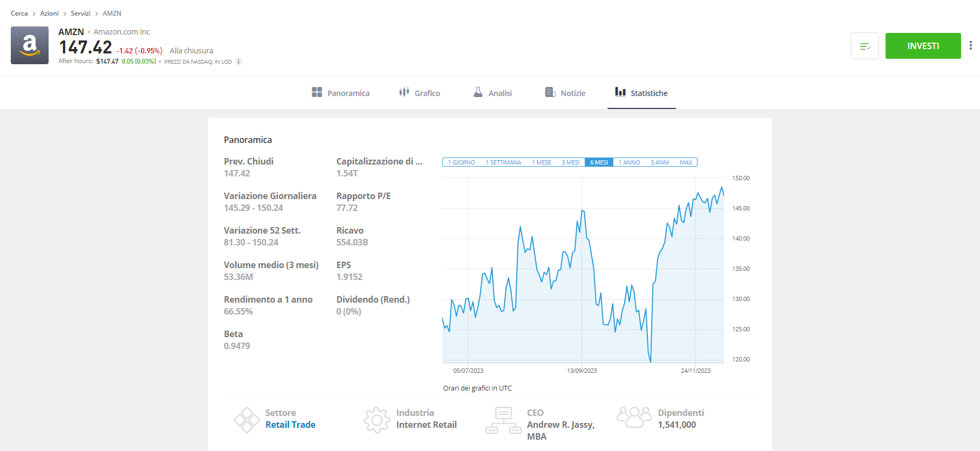980x451 pixels.
Task: Click the 150.00 chart axis label
Action: tap(741, 178)
